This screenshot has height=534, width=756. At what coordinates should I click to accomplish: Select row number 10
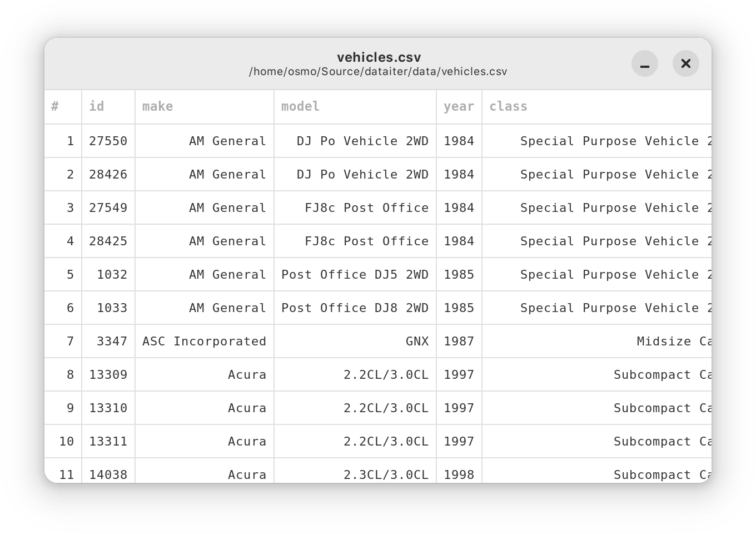[66, 441]
